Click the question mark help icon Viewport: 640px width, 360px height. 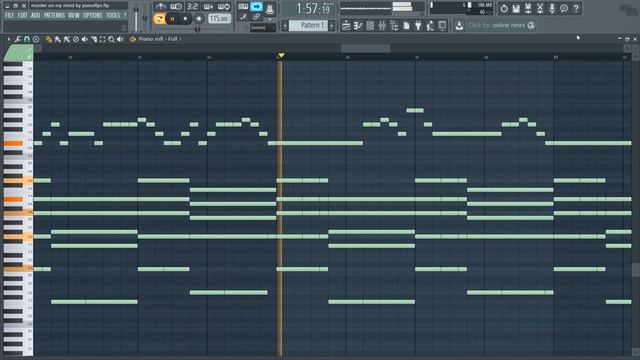pyautogui.click(x=576, y=9)
